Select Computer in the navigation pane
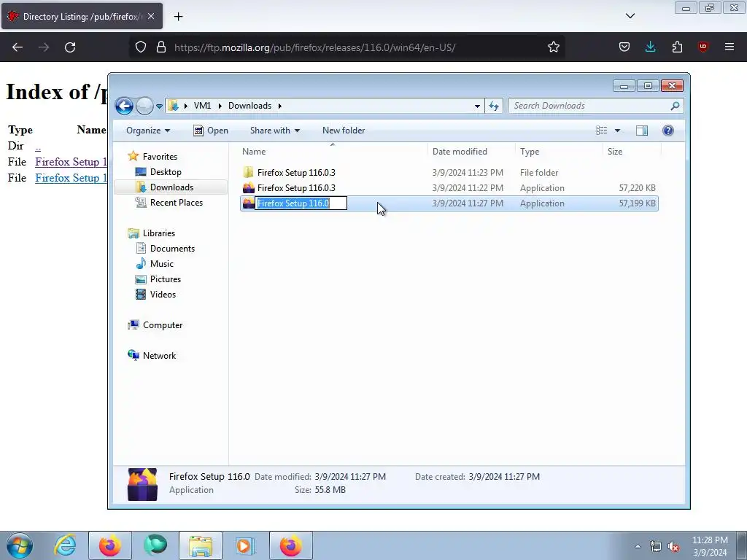The image size is (747, 560). point(163,325)
